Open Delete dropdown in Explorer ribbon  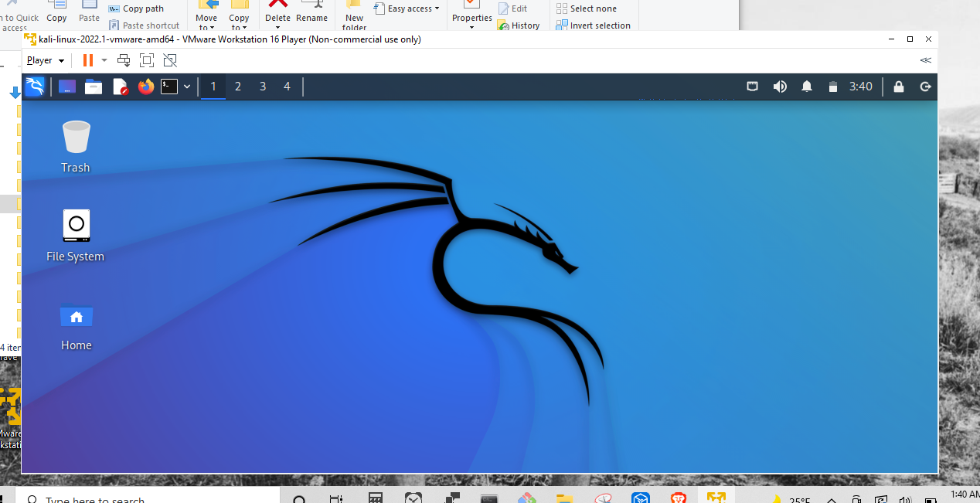pyautogui.click(x=277, y=15)
